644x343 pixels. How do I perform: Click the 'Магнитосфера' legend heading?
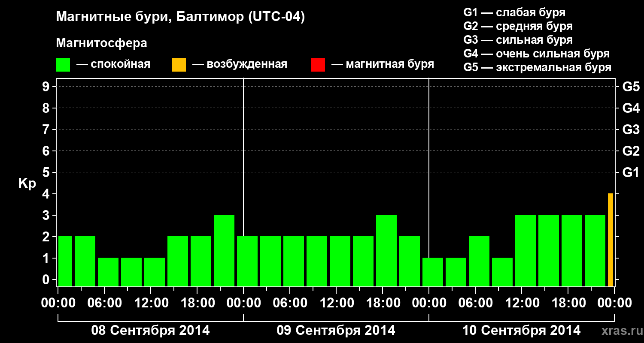[x=102, y=43]
